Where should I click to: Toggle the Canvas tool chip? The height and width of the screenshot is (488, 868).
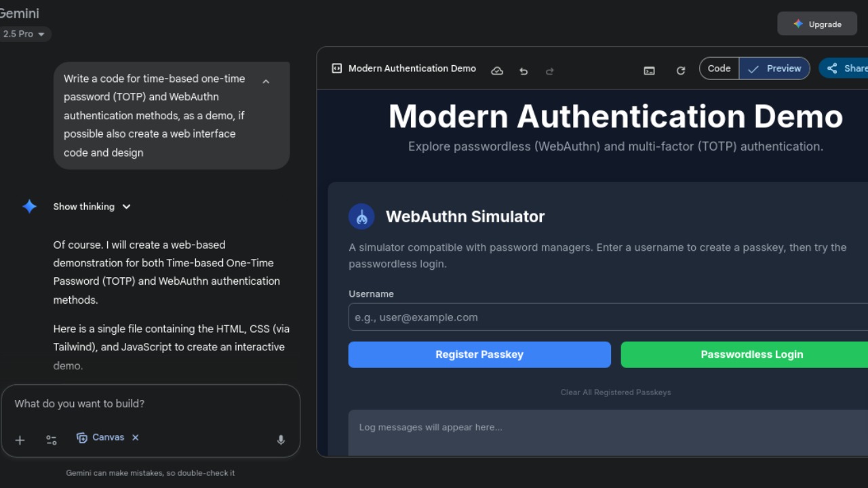point(100,438)
